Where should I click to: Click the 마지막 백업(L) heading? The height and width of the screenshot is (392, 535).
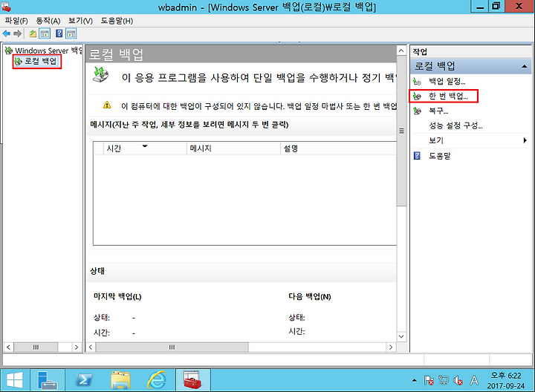117,296
